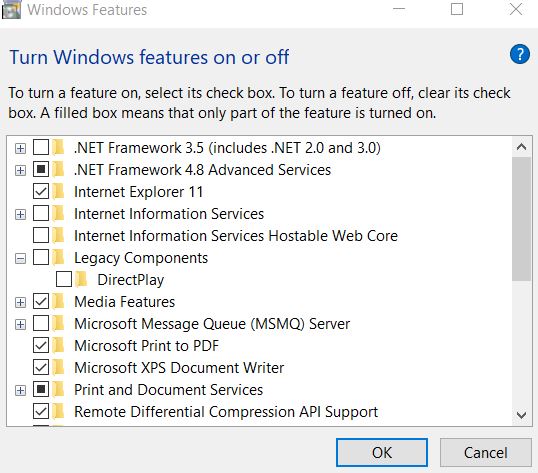Image resolution: width=538 pixels, height=473 pixels.
Task: Expand the .NET Framework 3.5 node
Action: pyautogui.click(x=20, y=149)
